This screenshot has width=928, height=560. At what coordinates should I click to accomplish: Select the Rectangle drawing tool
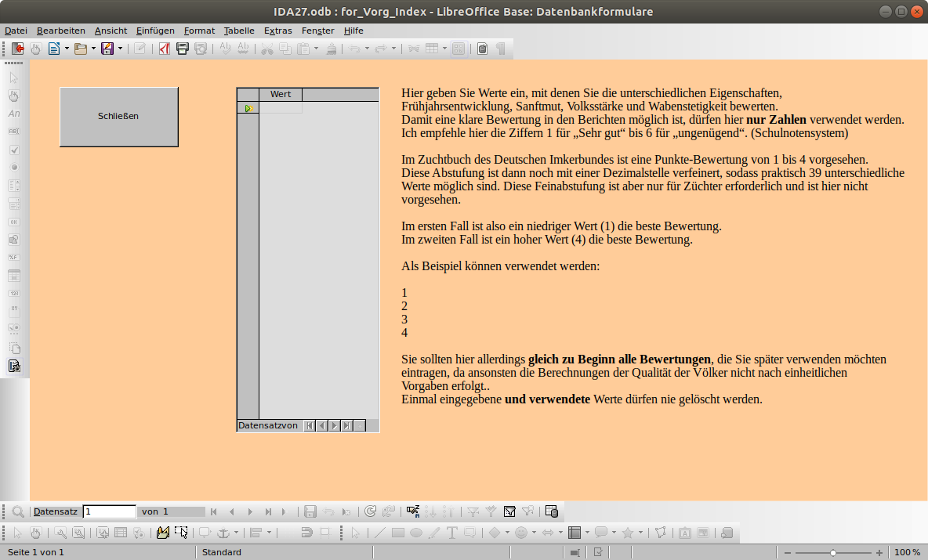point(397,533)
